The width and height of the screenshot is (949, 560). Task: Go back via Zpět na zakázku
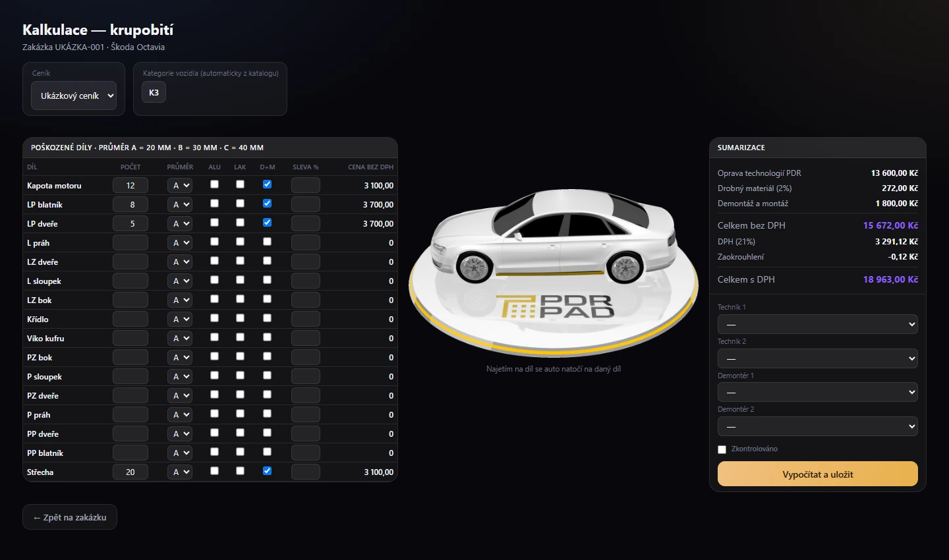70,517
